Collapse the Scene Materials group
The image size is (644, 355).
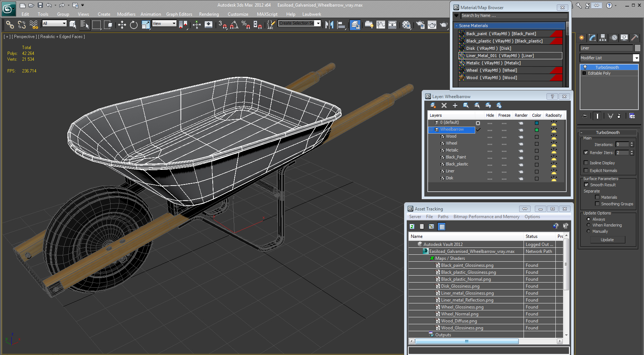tap(456, 26)
